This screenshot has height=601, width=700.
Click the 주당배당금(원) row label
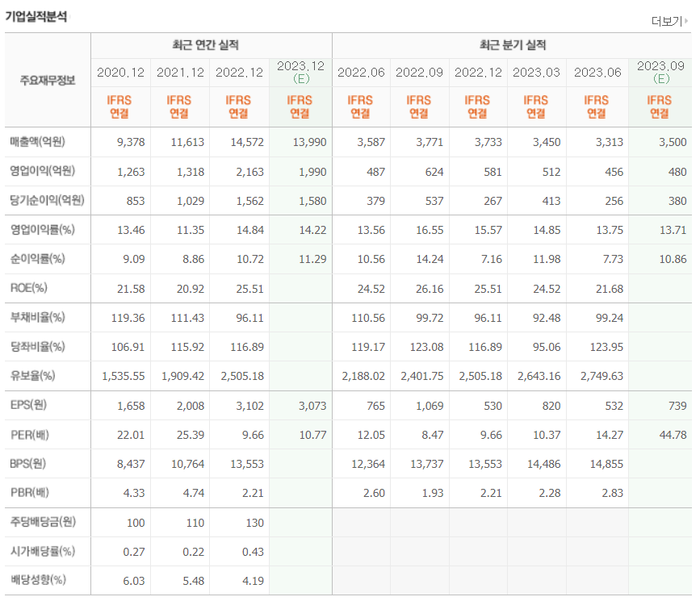(43, 521)
